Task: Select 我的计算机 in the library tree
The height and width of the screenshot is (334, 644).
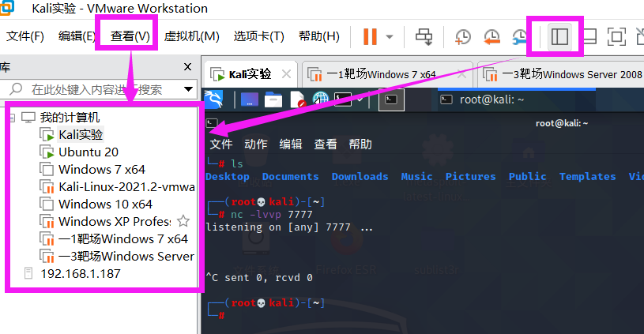Action: tap(70, 118)
